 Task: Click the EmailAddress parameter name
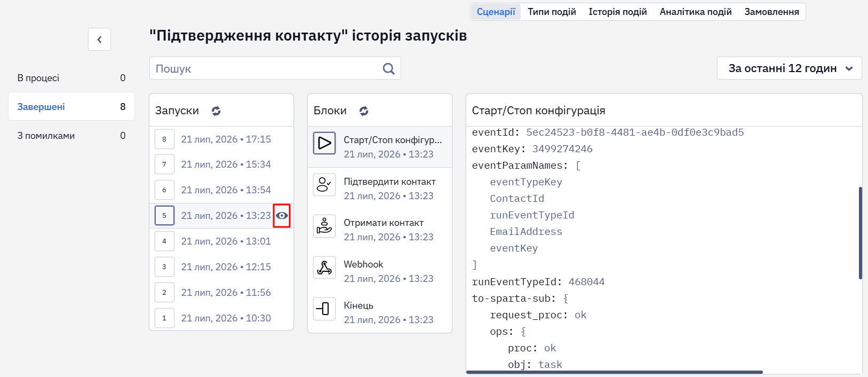(526, 232)
